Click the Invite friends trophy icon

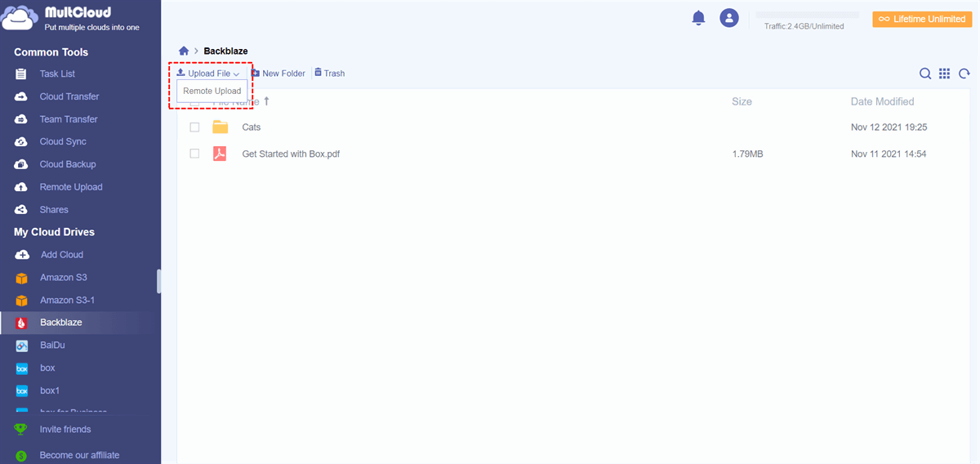click(21, 430)
